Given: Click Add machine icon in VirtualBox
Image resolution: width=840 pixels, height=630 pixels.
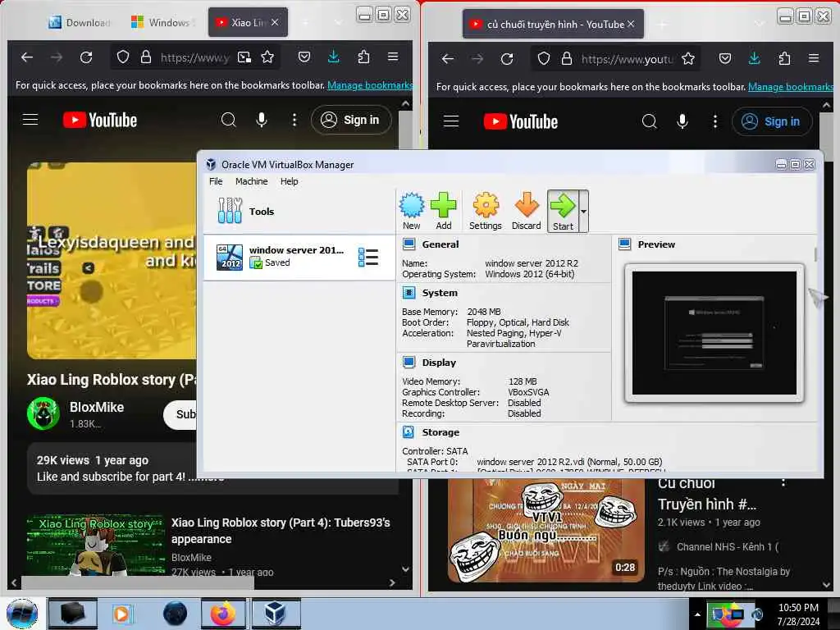Looking at the screenshot, I should 444,211.
